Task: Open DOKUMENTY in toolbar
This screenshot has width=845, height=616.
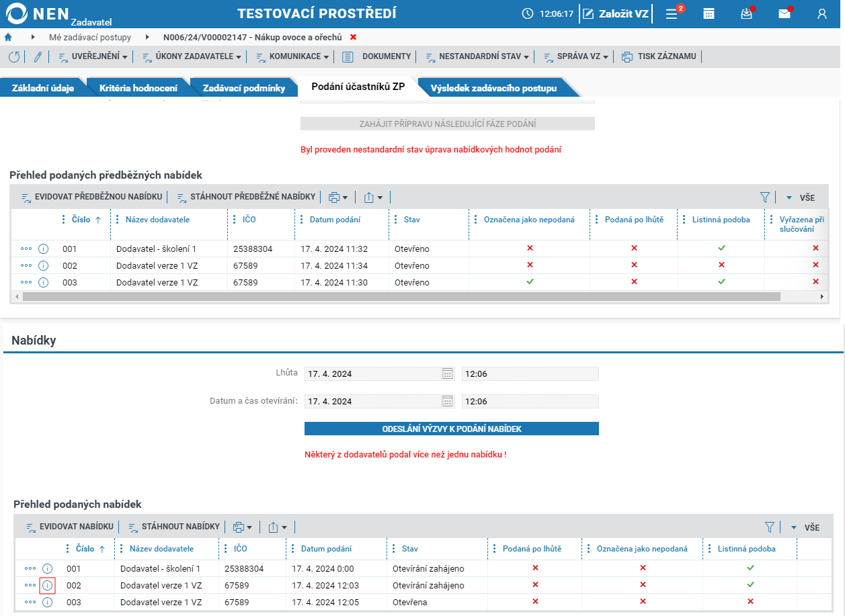Action: coord(376,57)
